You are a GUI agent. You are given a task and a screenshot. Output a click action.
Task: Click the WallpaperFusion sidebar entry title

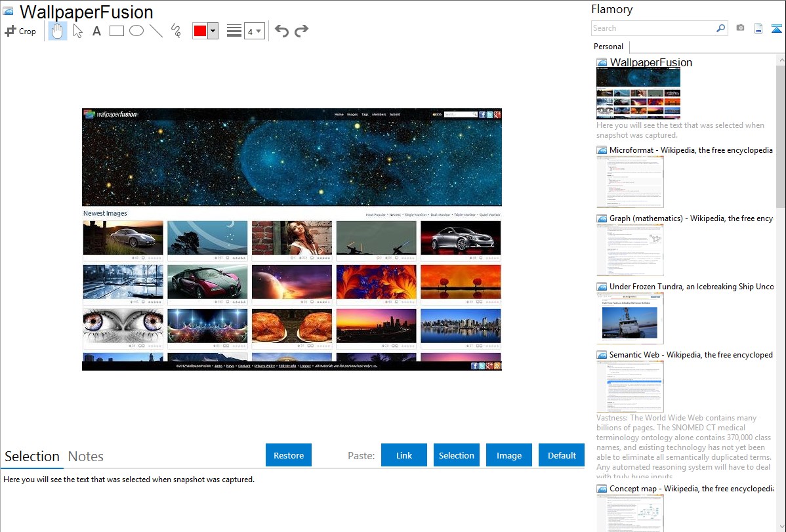[x=651, y=62]
